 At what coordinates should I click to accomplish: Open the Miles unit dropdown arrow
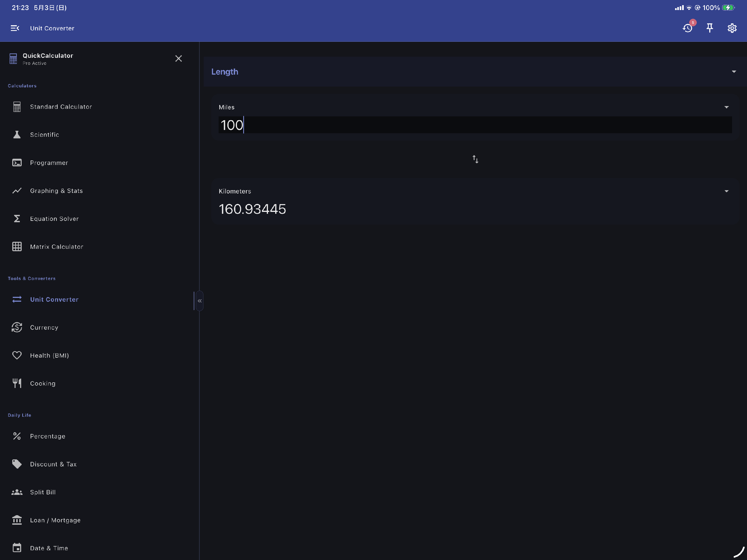click(x=726, y=107)
